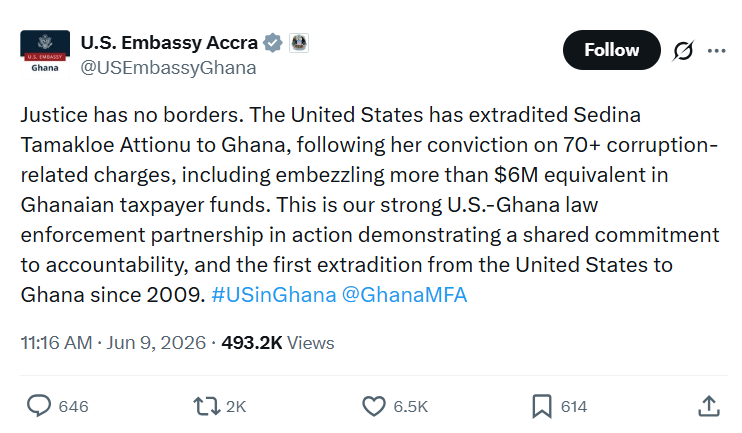Click the repost arrows icon
This screenshot has width=742, height=433.
(x=206, y=406)
